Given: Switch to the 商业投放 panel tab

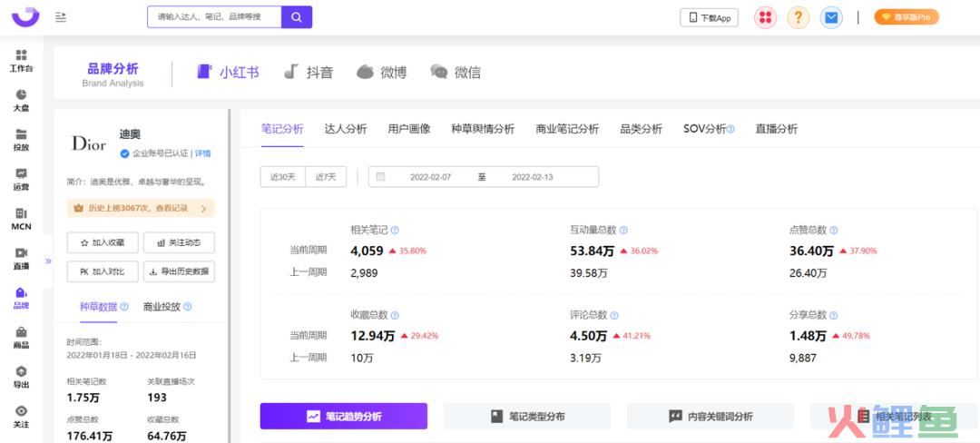Looking at the screenshot, I should pos(162,307).
